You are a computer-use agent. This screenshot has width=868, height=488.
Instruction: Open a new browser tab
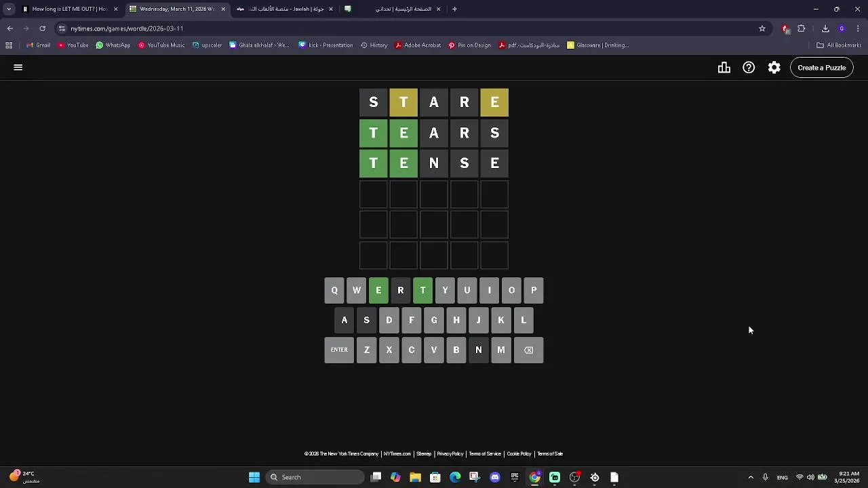[x=454, y=9]
